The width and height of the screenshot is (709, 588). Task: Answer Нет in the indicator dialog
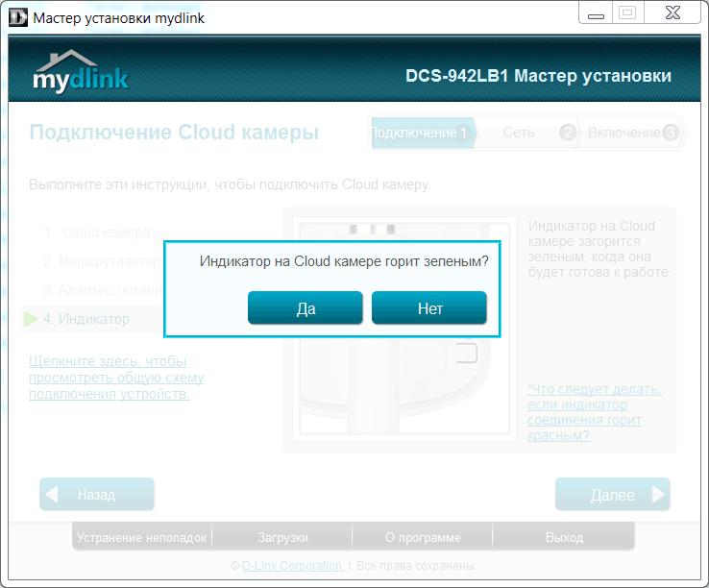click(429, 307)
